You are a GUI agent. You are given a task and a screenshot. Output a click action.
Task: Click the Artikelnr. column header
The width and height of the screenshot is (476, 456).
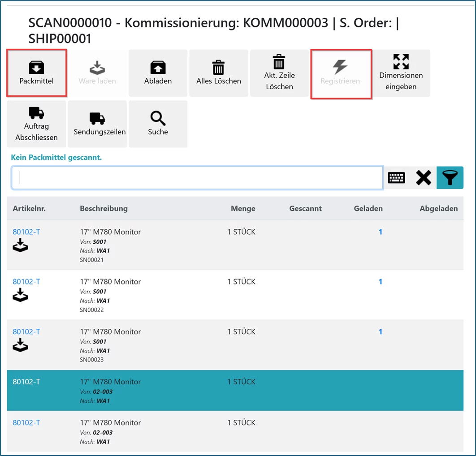pos(29,208)
